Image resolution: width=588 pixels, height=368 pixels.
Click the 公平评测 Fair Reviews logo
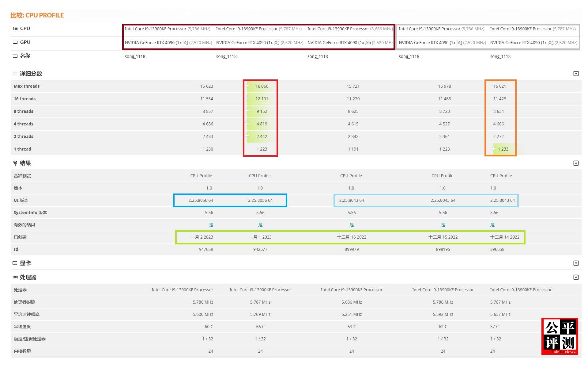560,336
